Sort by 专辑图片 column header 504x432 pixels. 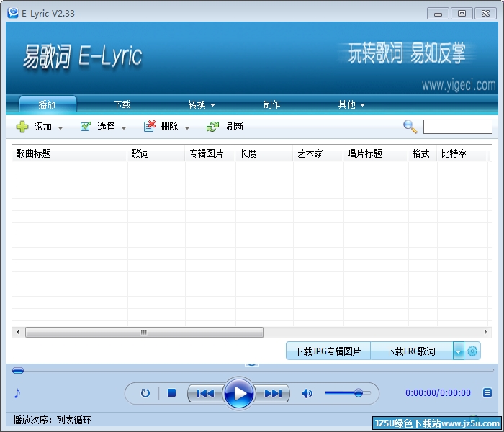pos(210,153)
